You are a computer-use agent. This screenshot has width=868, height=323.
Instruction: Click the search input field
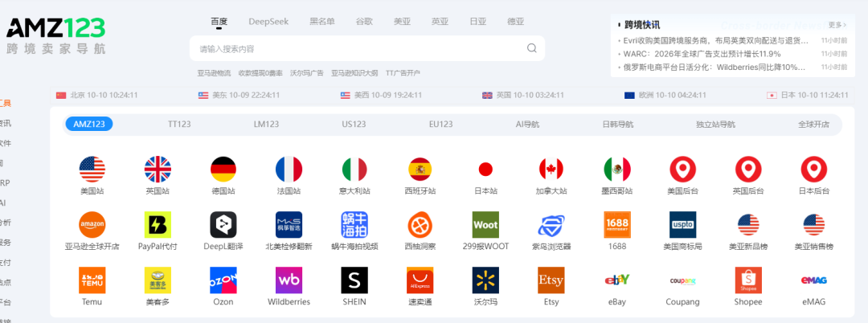tap(367, 49)
